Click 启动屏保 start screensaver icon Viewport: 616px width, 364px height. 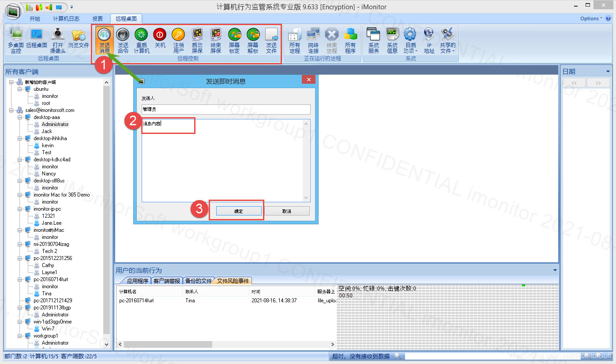click(197, 41)
